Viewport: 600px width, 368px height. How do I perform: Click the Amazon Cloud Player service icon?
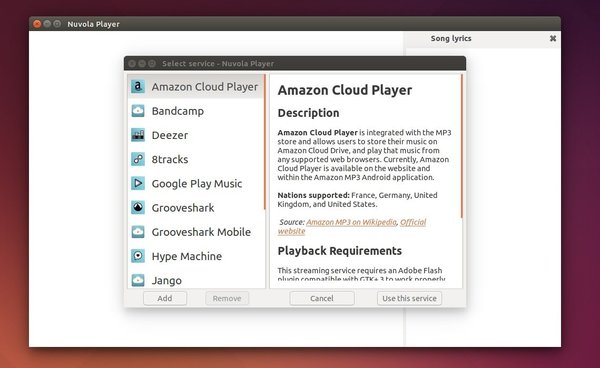(x=138, y=87)
